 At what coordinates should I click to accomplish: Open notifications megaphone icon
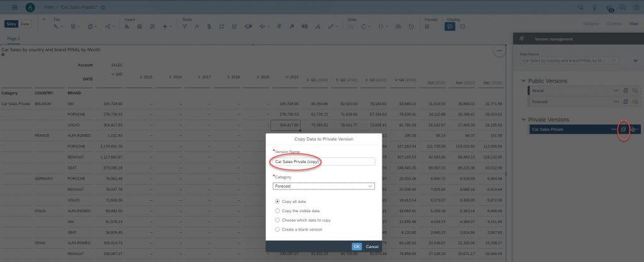(609, 8)
